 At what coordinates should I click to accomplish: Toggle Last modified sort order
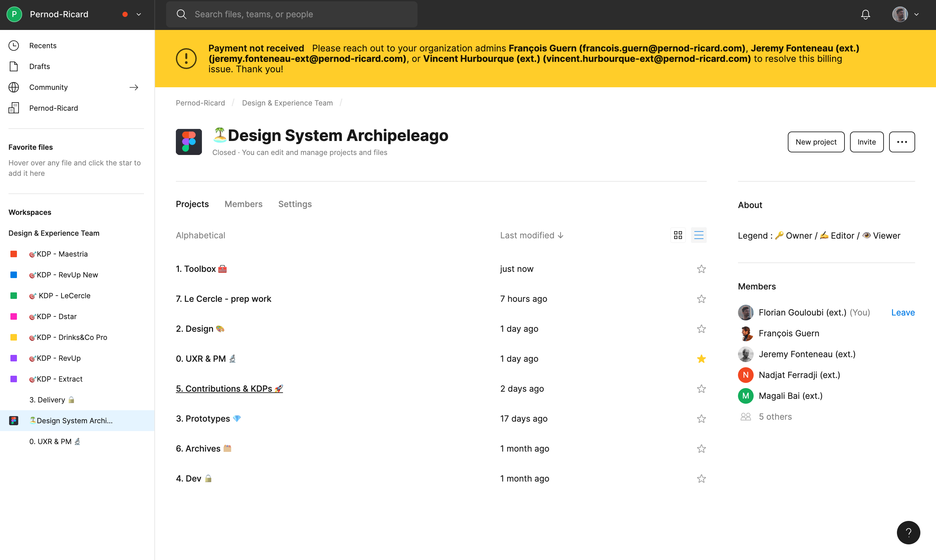[531, 235]
